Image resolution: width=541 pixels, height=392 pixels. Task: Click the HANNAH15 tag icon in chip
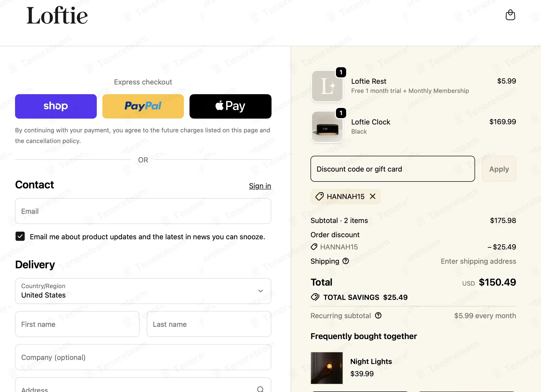[319, 197]
